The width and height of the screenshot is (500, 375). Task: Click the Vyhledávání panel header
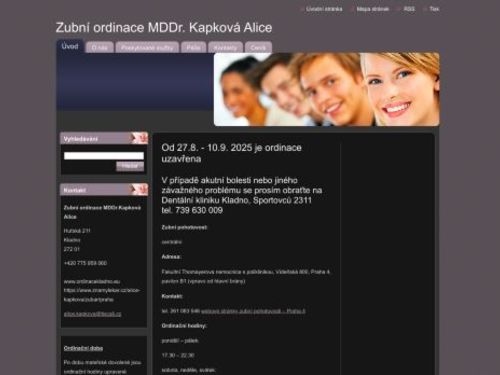104,138
